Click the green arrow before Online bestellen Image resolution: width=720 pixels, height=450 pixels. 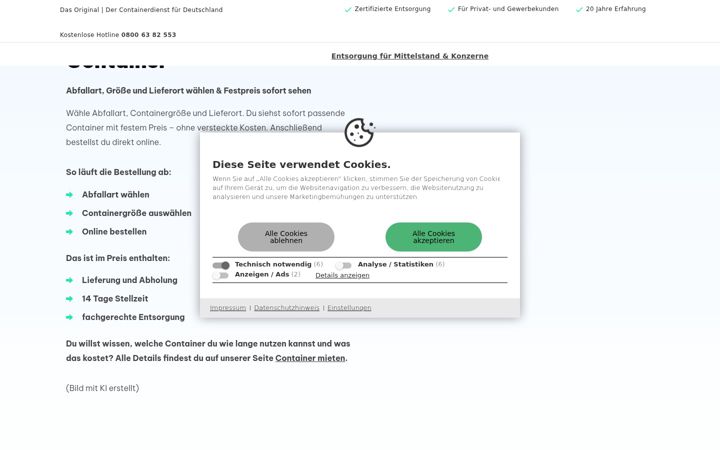click(x=69, y=232)
